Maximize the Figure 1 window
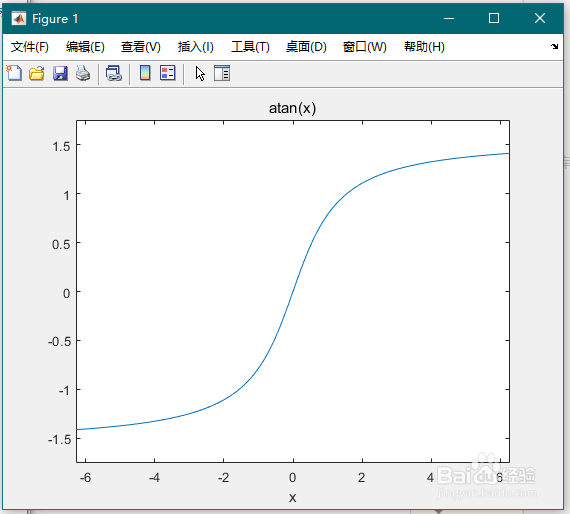Image resolution: width=570 pixels, height=514 pixels. [x=494, y=18]
